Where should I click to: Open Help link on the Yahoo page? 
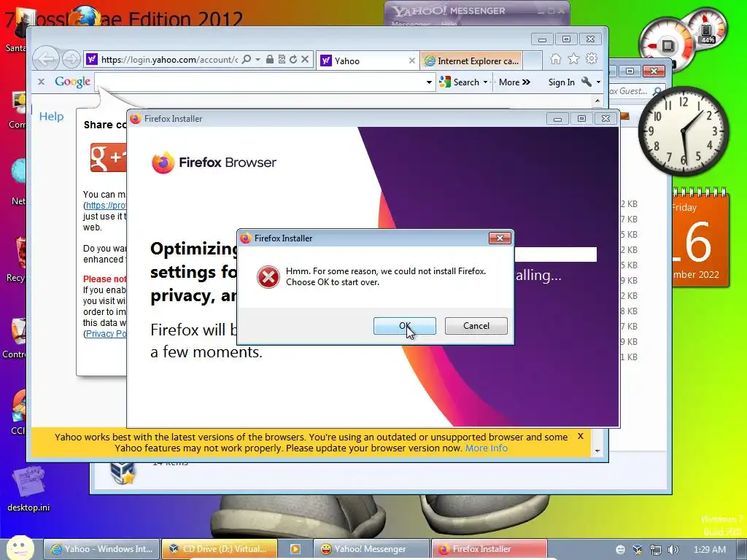click(x=52, y=117)
